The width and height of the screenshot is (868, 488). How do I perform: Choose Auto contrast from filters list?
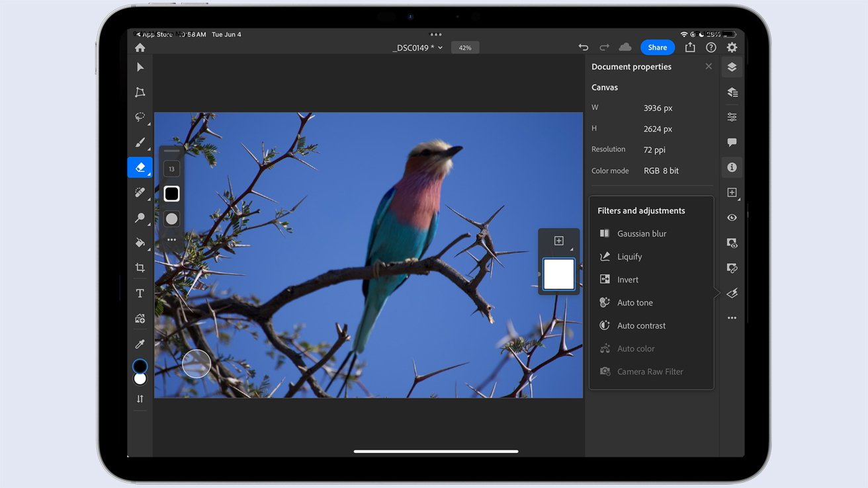641,325
